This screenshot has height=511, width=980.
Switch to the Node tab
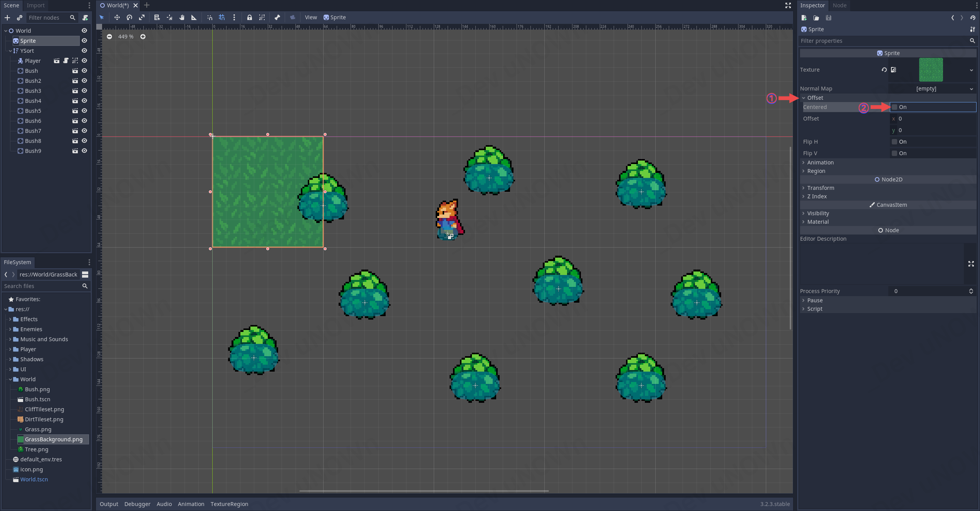839,5
